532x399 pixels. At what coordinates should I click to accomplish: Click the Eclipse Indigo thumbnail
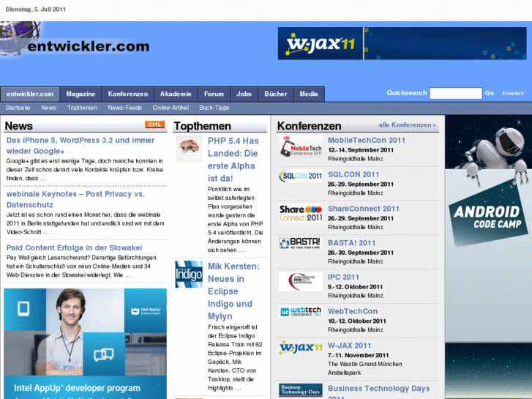(189, 274)
